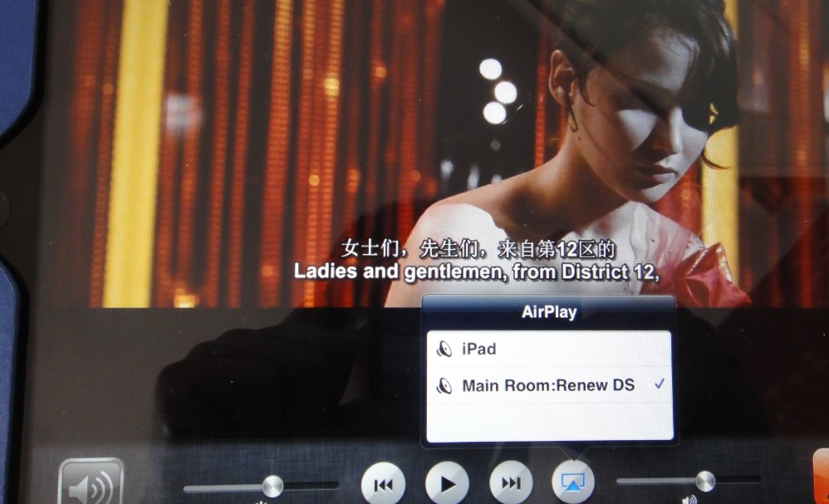
Task: Select Main Room:Renew DS output
Action: pos(549,385)
